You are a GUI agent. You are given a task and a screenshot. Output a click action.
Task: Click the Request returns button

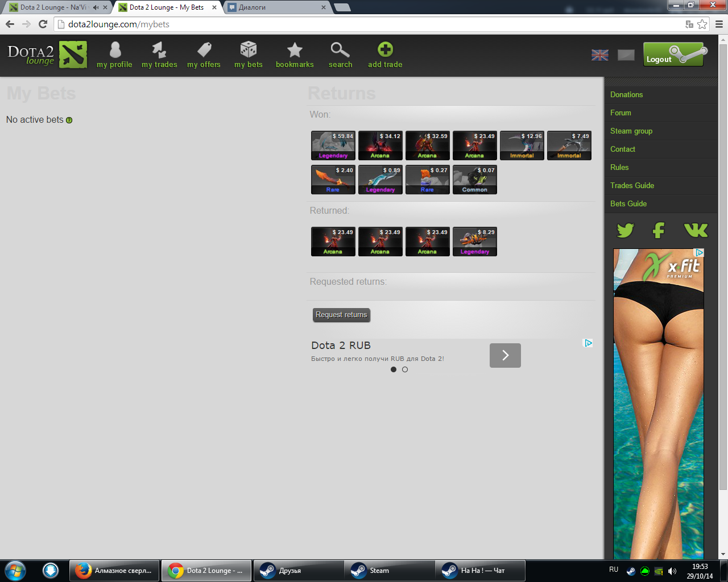341,315
